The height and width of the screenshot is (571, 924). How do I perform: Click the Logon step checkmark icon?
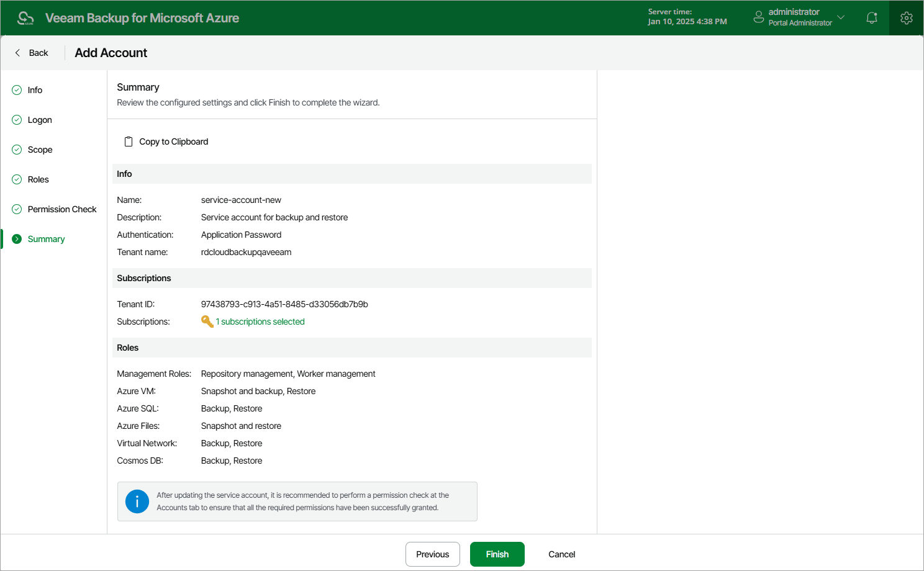[x=17, y=120]
